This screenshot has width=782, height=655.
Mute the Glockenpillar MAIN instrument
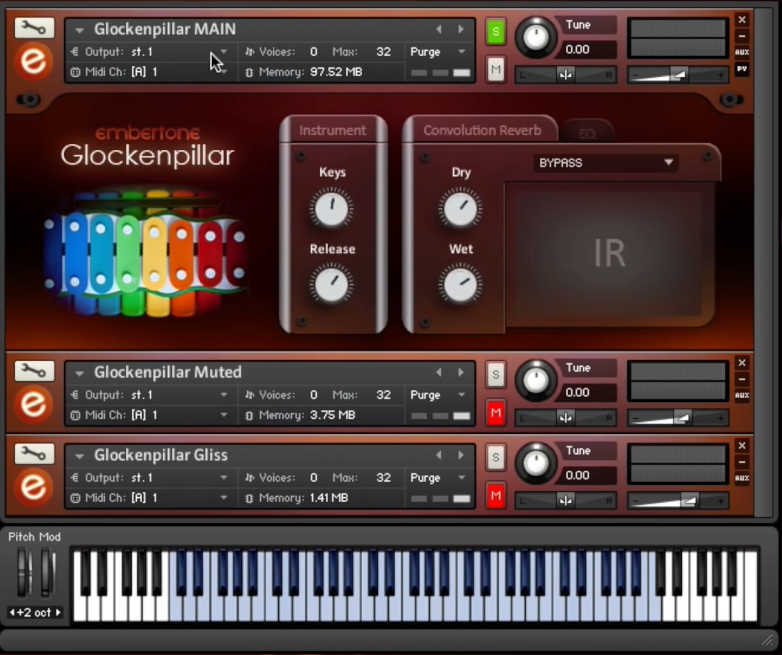[x=496, y=69]
